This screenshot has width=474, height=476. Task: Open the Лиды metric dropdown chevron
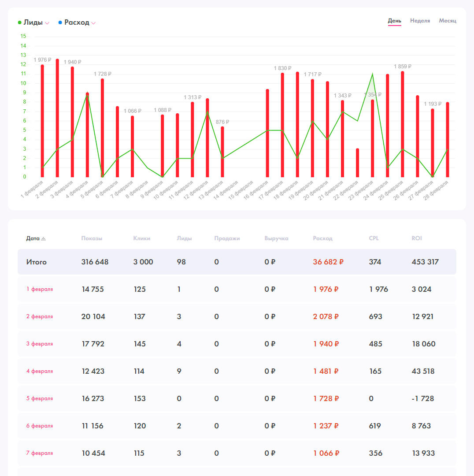coord(47,23)
